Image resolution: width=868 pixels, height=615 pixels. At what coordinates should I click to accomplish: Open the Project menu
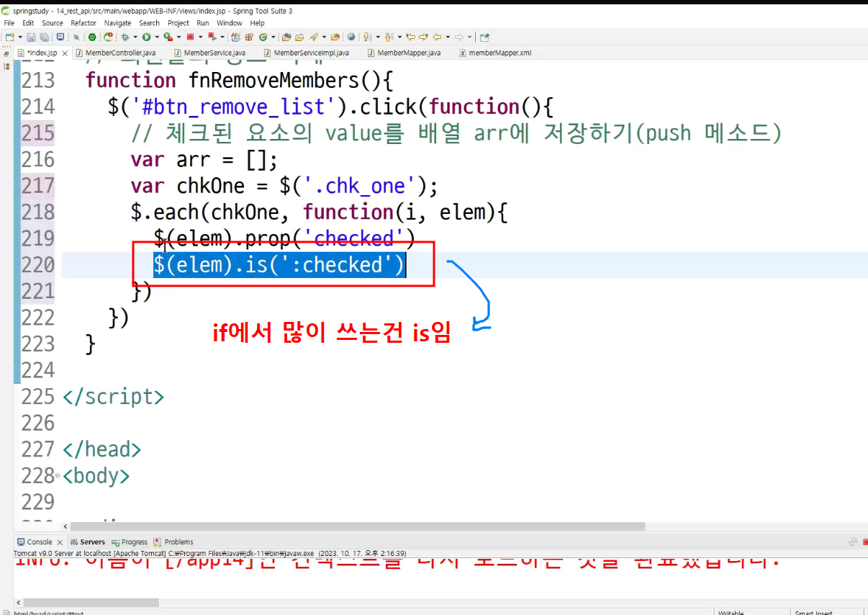point(178,23)
